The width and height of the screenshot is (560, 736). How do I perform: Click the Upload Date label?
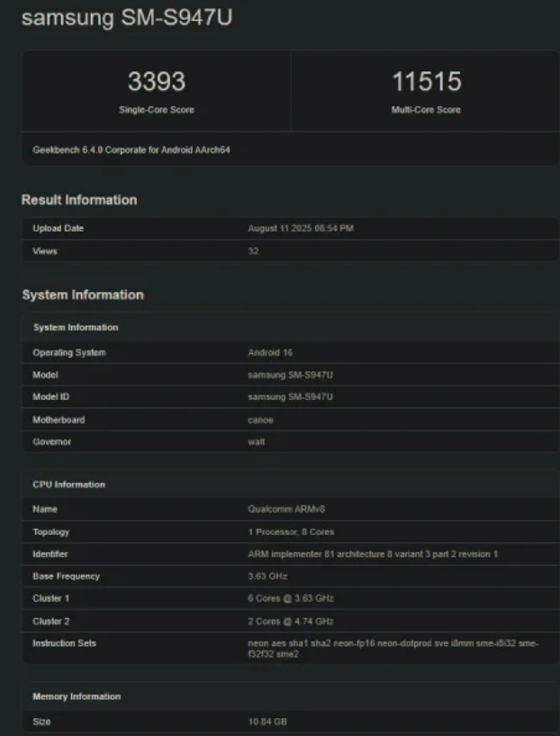[x=59, y=229]
